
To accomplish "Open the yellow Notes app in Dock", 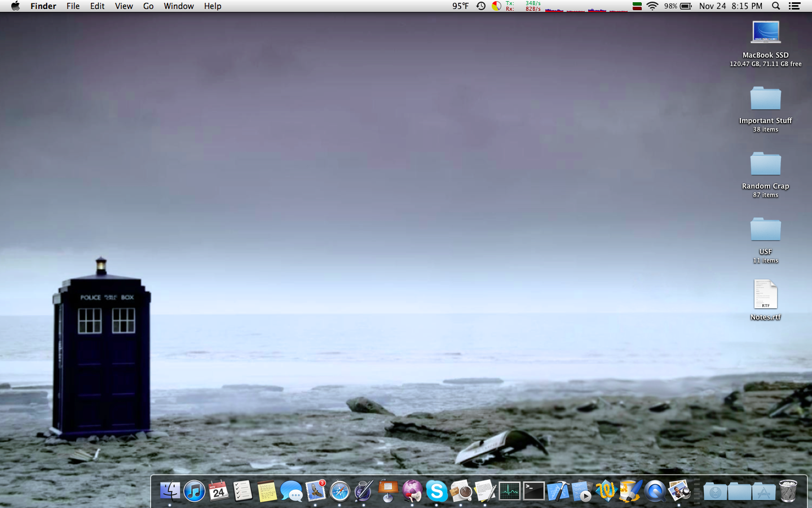I will 267,491.
